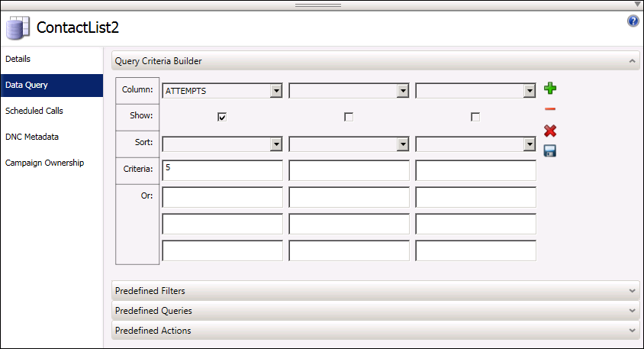Image resolution: width=644 pixels, height=349 pixels.
Task: Go to the DNC Metadata tab
Action: click(x=32, y=137)
